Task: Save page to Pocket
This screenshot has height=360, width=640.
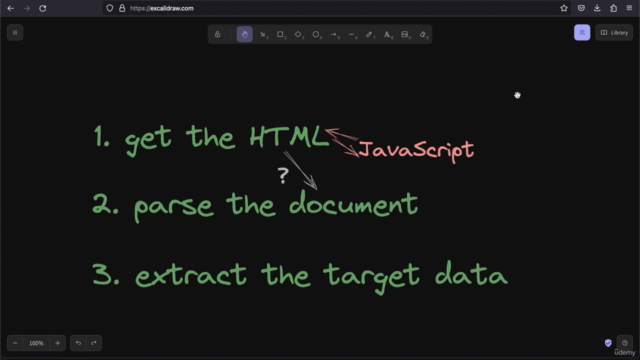Action: (581, 8)
